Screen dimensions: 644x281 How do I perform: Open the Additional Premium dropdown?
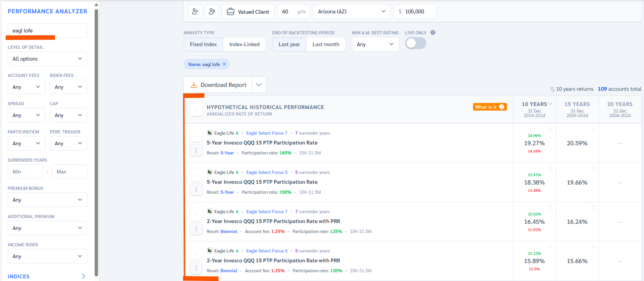click(47, 228)
